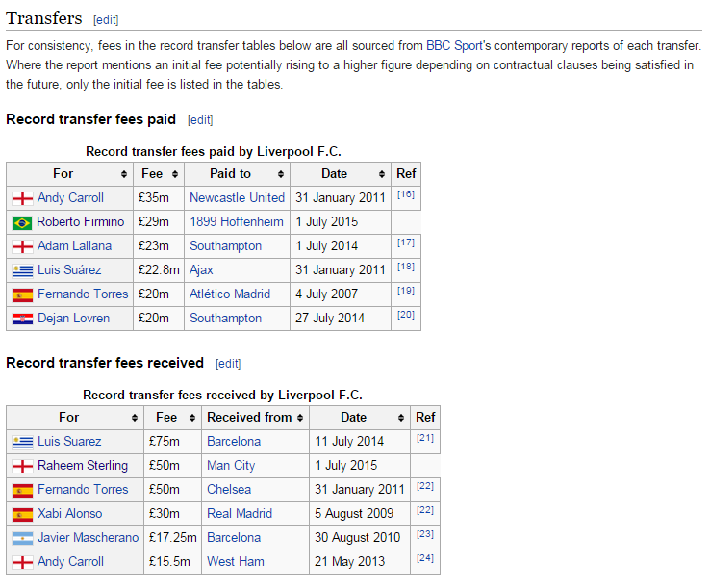
Task: Open reference 16 citation
Action: [x=406, y=194]
